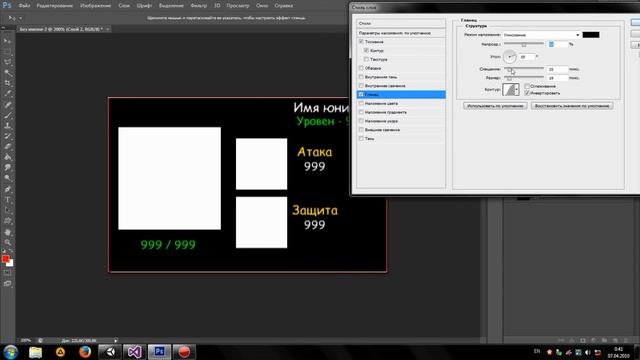The height and width of the screenshot is (360, 640).
Task: Select the Lasso tool
Action: click(x=7, y=62)
